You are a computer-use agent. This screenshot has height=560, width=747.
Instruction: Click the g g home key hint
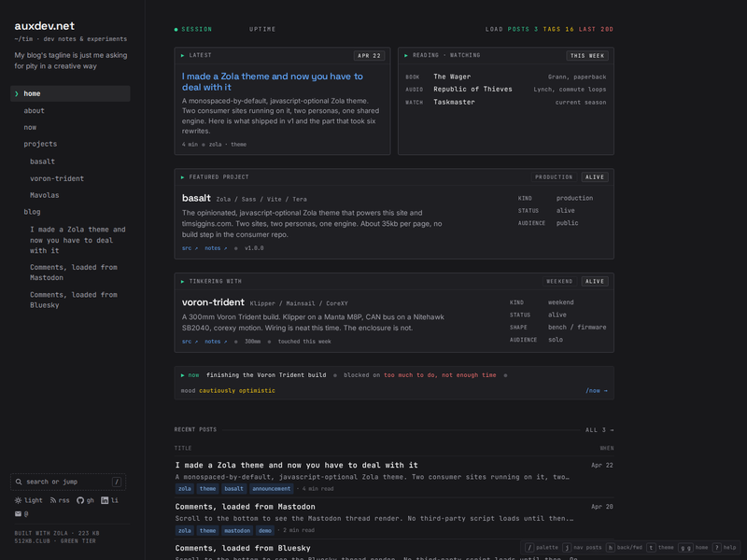coord(685,548)
